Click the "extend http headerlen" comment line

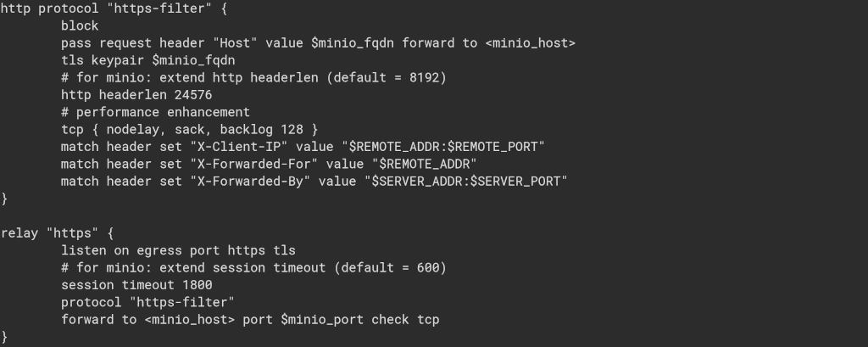(x=253, y=77)
